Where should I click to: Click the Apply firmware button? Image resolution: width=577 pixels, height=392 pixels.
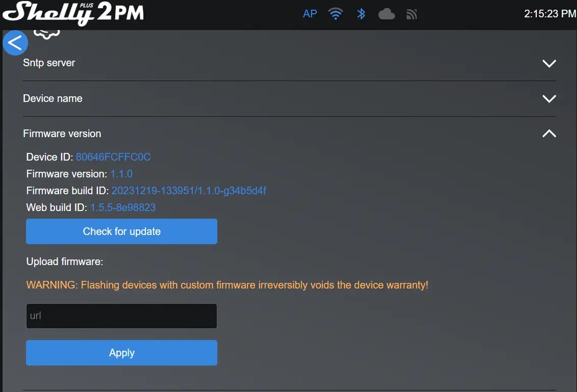[x=121, y=353]
